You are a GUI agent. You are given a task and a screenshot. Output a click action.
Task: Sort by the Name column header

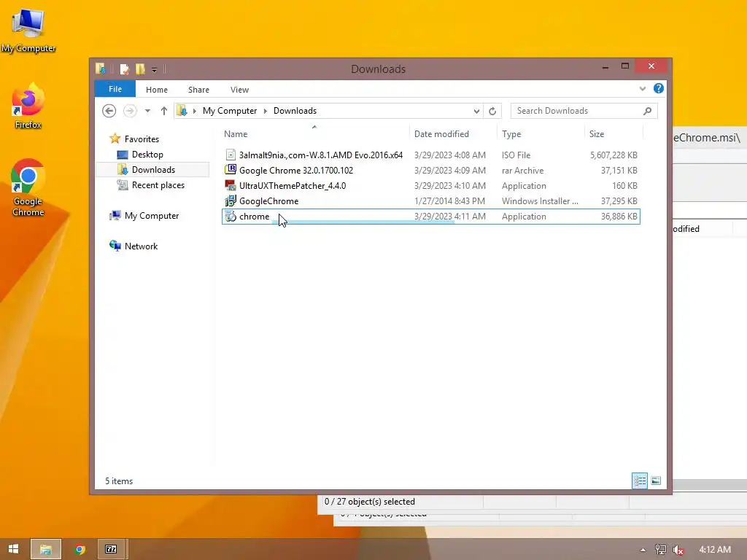236,134
